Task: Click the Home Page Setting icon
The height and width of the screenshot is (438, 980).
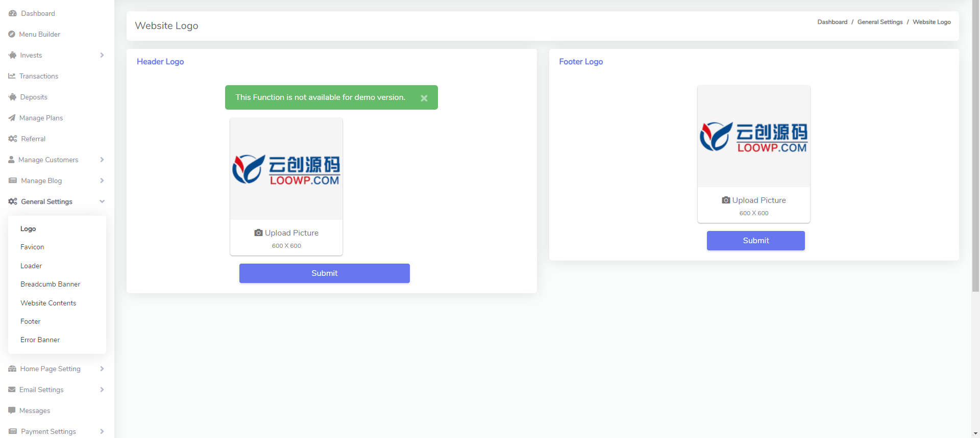Action: pos(12,369)
